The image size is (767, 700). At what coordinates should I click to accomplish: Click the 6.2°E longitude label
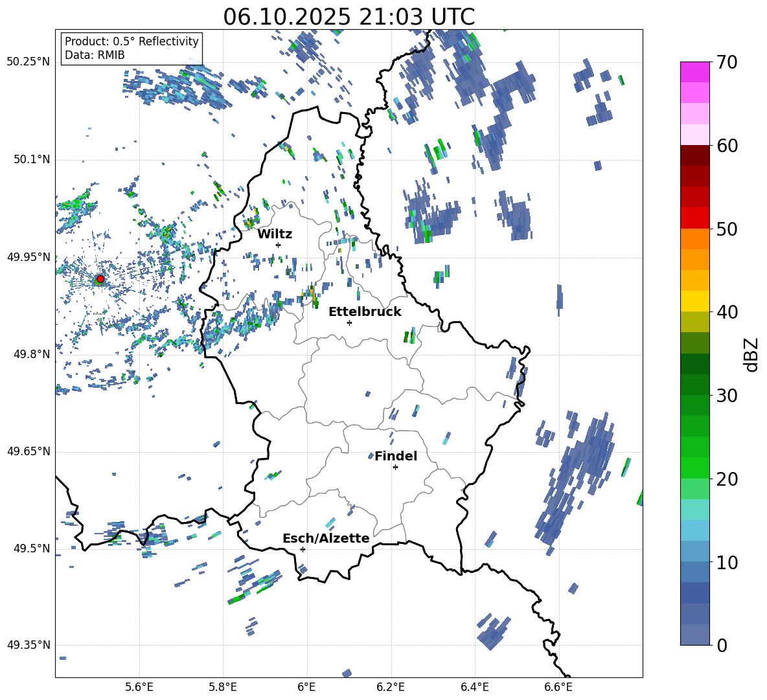[x=391, y=687]
